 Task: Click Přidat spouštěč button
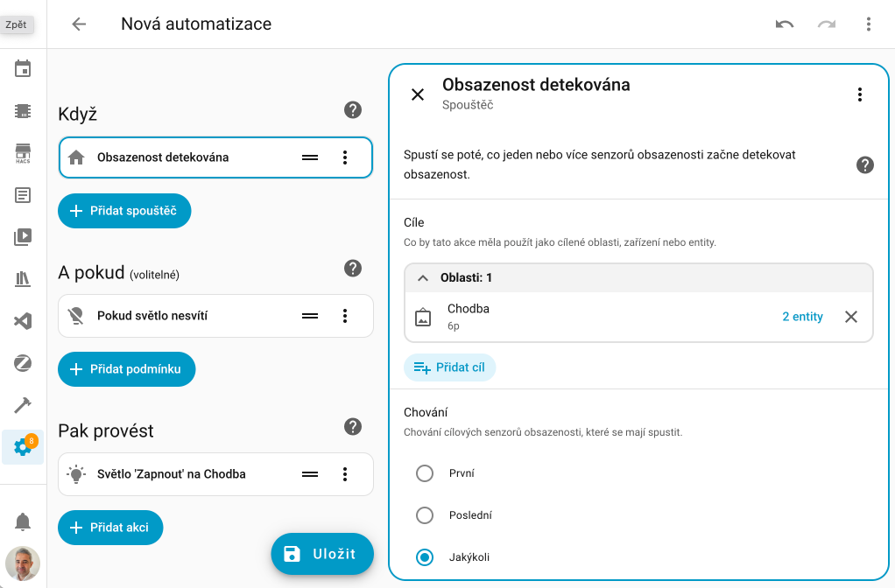[124, 211]
